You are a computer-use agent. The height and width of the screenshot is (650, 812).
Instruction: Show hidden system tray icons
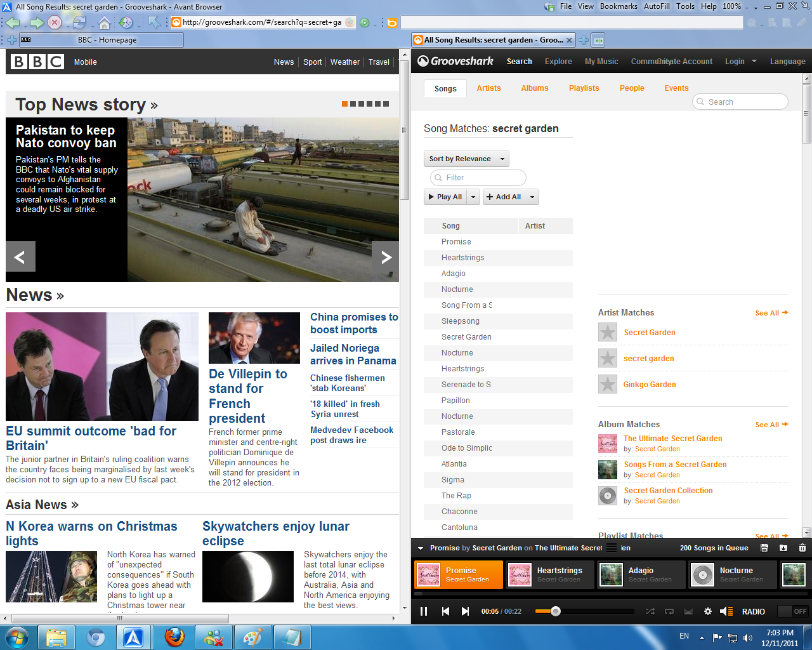click(x=702, y=637)
